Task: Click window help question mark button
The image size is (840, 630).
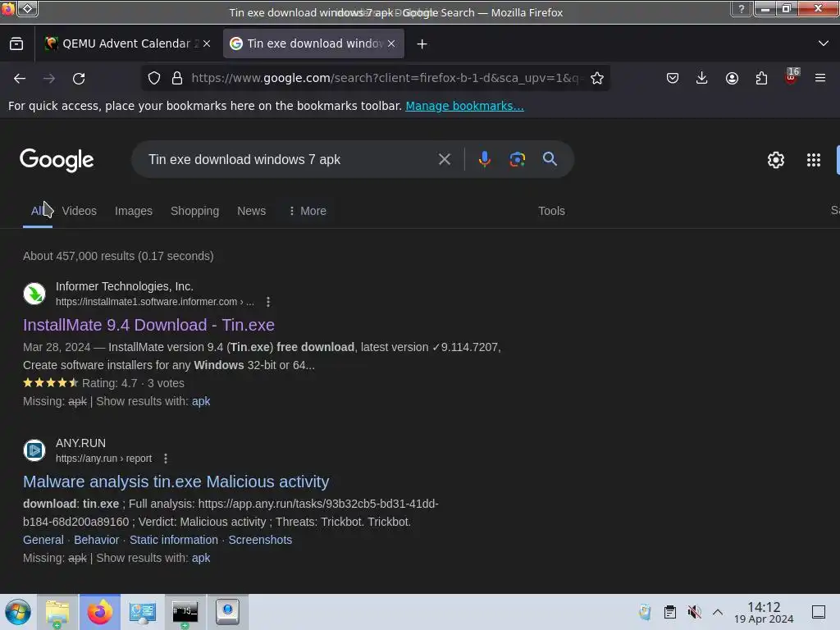Action: pos(742,9)
